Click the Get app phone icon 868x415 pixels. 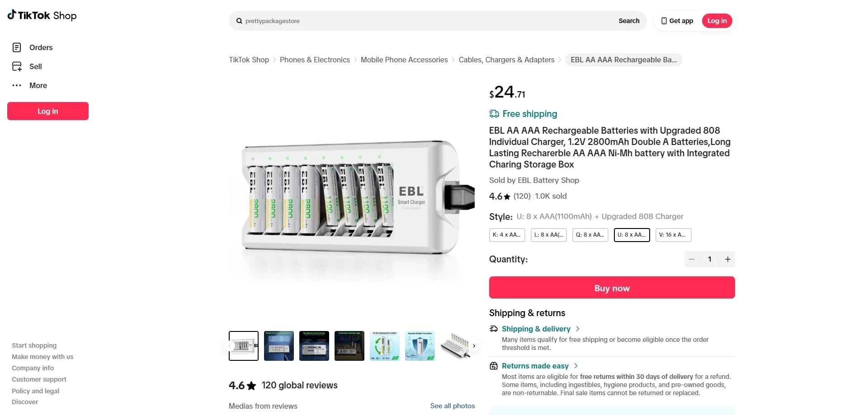[x=664, y=21]
